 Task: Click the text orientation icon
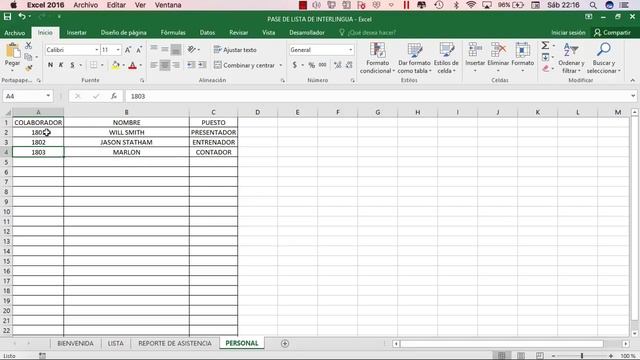(191, 49)
